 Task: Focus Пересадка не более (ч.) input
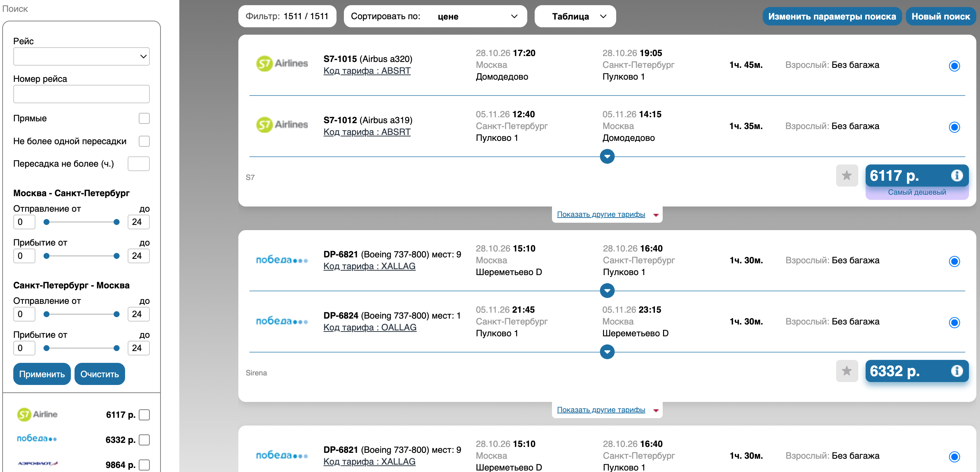point(138,164)
